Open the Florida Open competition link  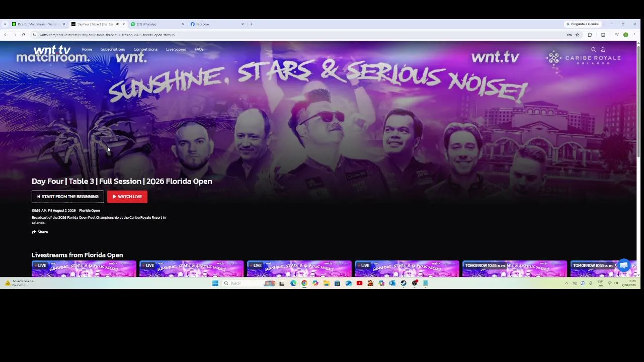(x=90, y=211)
